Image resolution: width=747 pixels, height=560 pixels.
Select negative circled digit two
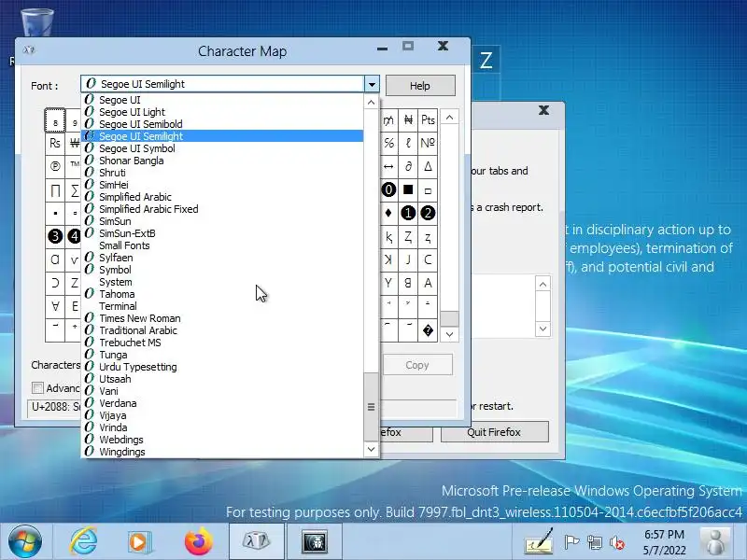[428, 213]
